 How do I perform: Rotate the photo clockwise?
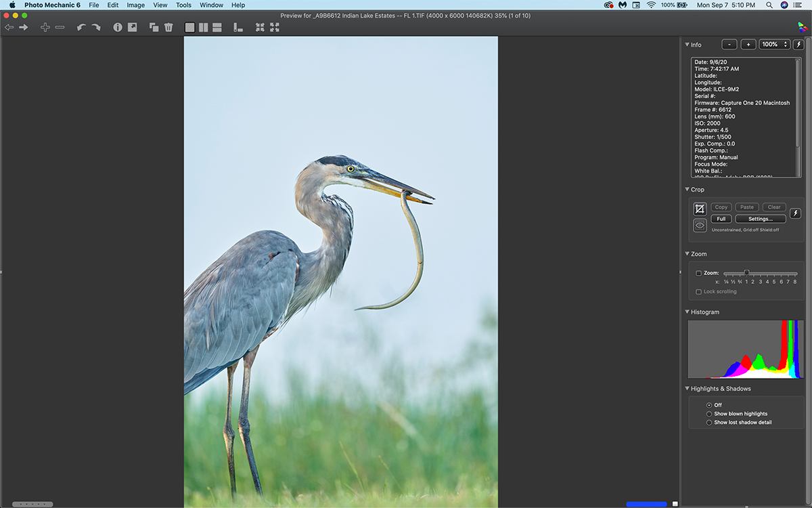[x=96, y=27]
